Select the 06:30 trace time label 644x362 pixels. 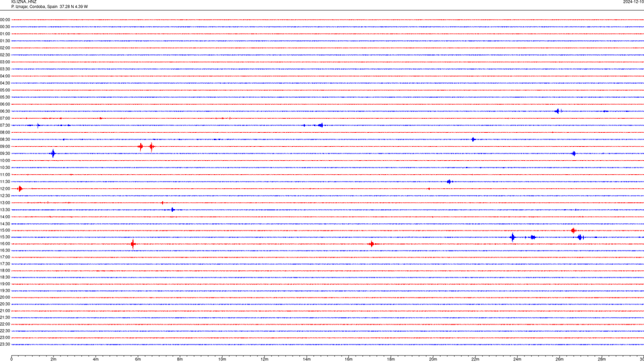click(5, 111)
